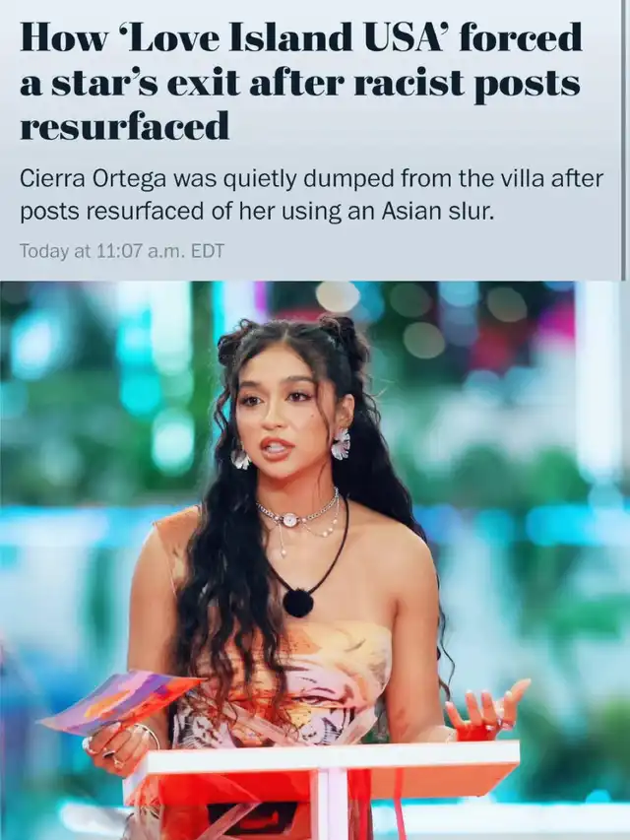Click the red and white podium in the photo

pyautogui.click(x=322, y=788)
